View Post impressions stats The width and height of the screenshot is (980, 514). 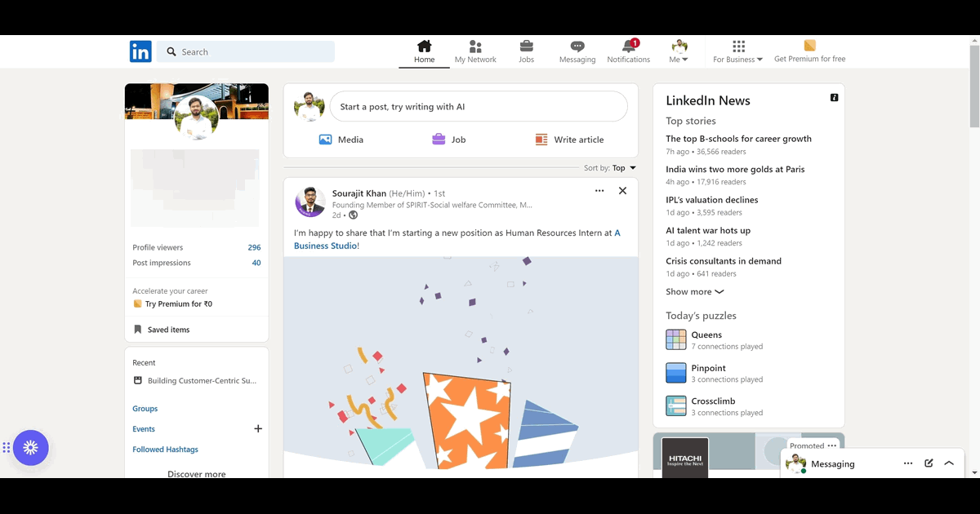pyautogui.click(x=197, y=263)
